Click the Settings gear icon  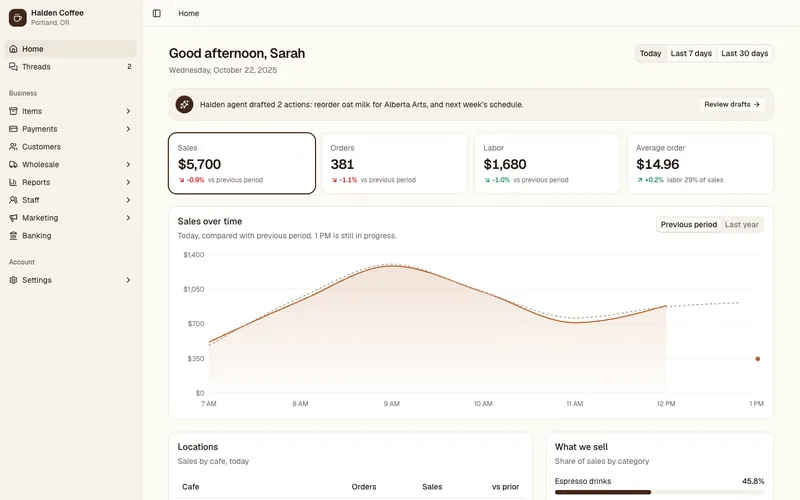(13, 280)
